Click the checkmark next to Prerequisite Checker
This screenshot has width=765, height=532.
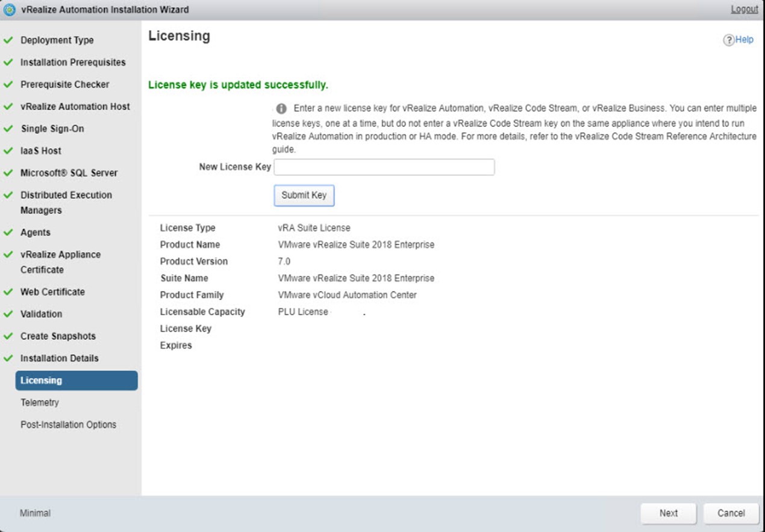coord(8,85)
